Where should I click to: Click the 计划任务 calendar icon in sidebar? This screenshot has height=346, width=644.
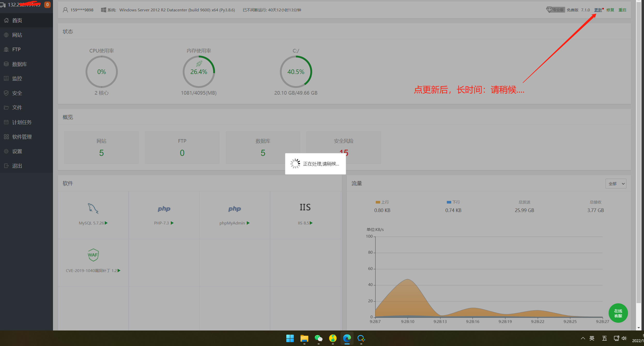click(6, 122)
